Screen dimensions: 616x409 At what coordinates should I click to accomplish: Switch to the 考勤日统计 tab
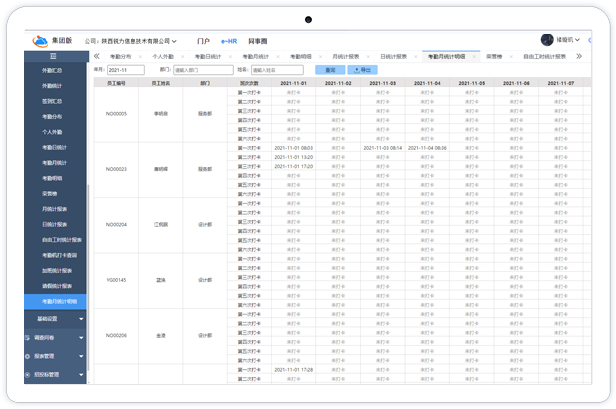coord(208,57)
